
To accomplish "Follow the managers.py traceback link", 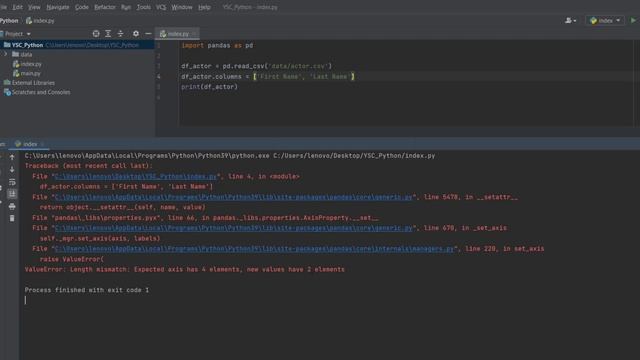I will [254, 249].
